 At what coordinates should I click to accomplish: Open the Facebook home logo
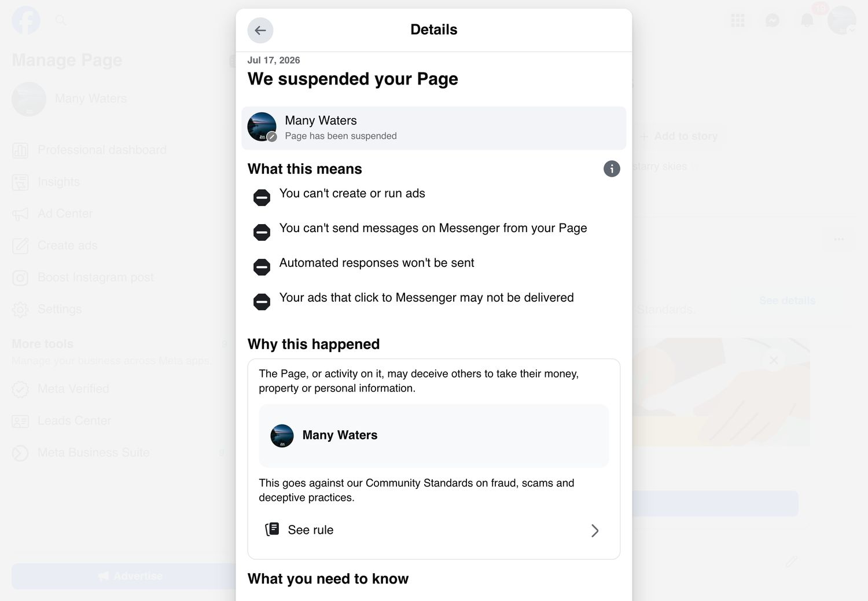coord(26,20)
